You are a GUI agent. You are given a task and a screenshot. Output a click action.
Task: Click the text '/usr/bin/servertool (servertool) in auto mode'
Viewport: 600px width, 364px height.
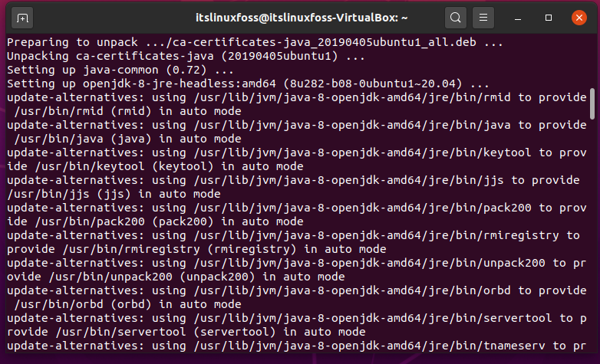(x=210, y=332)
